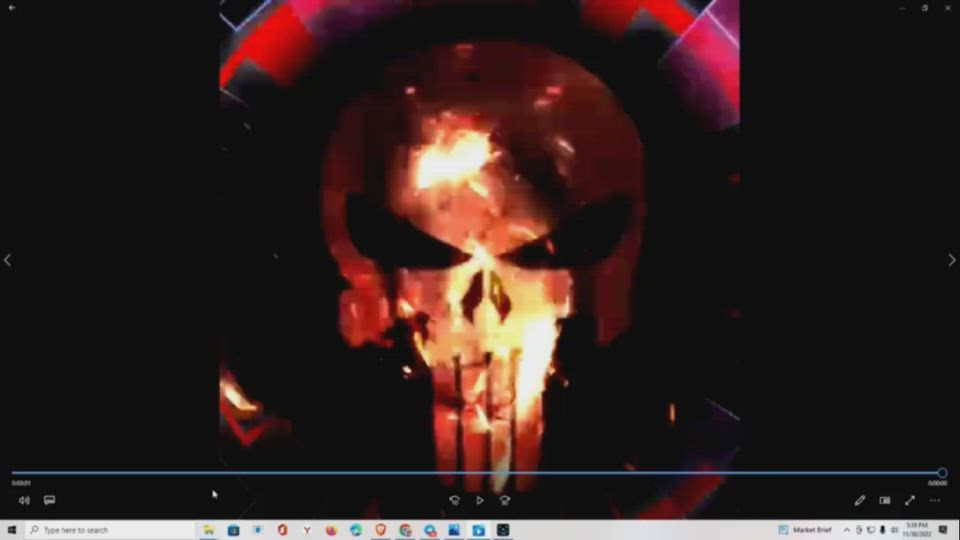The height and width of the screenshot is (540, 960).
Task: Click the volume speaker icon in player
Action: pyautogui.click(x=24, y=500)
